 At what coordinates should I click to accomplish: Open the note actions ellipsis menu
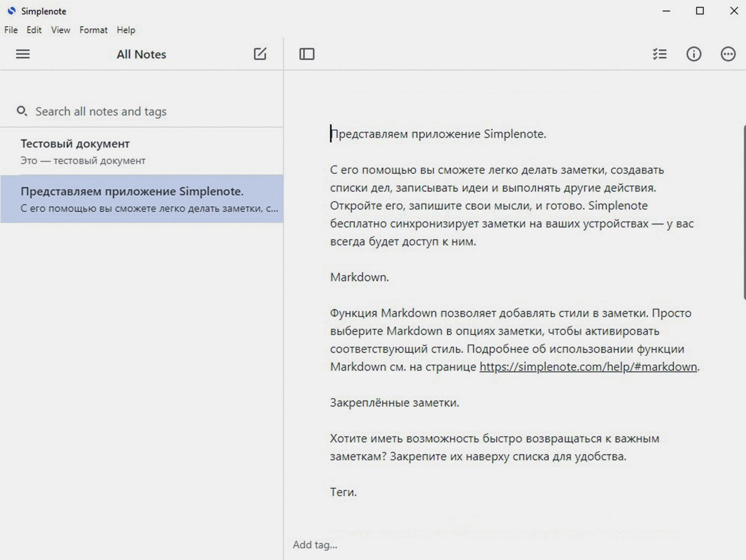click(x=728, y=54)
